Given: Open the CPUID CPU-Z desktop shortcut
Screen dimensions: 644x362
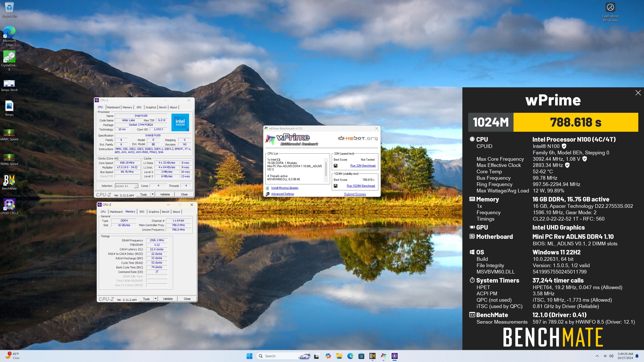Looking at the screenshot, I should click(9, 207).
